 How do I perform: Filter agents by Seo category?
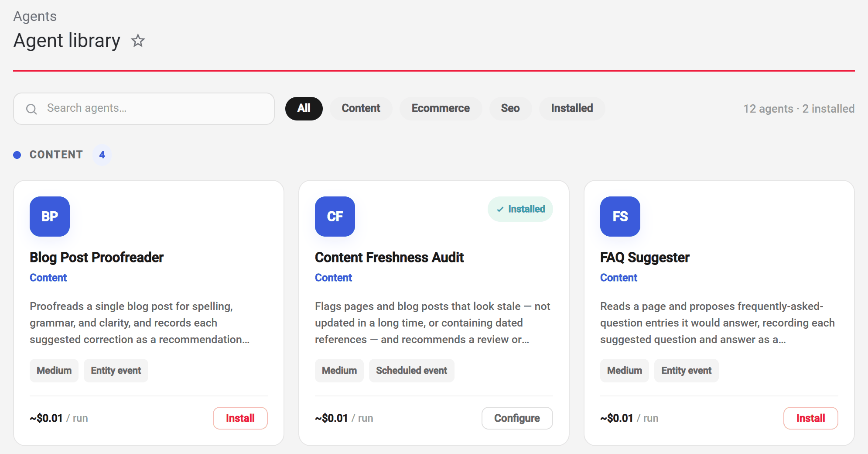(510, 108)
